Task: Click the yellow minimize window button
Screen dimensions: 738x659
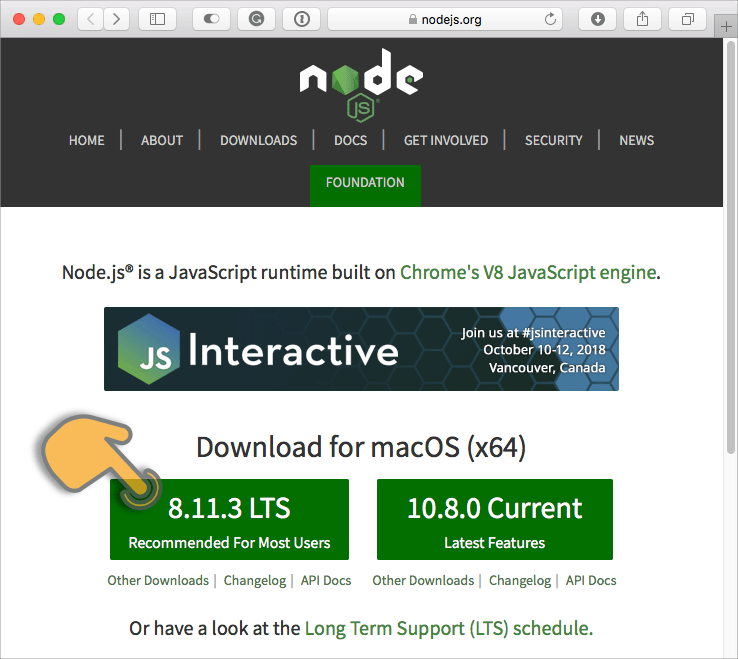Action: [39, 19]
